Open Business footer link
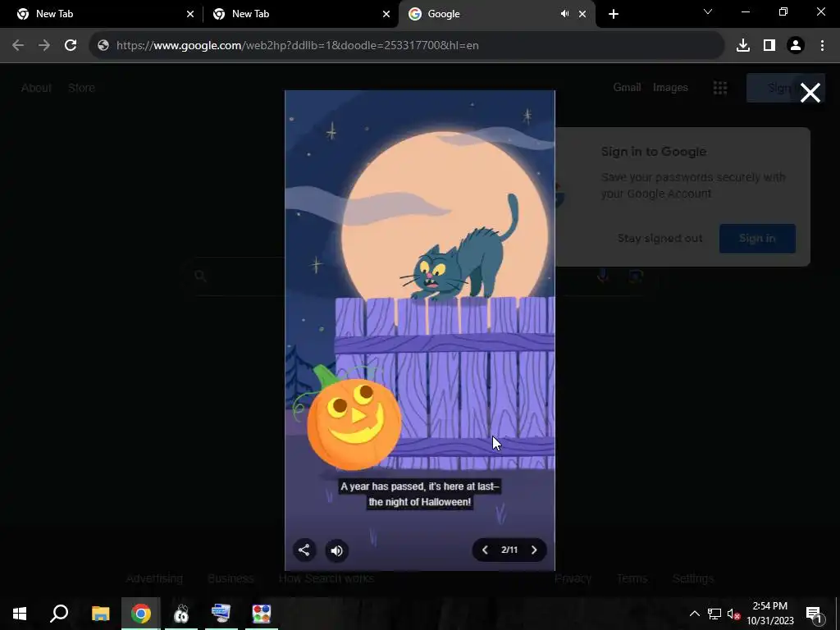Screen dimensions: 840x630 231,578
